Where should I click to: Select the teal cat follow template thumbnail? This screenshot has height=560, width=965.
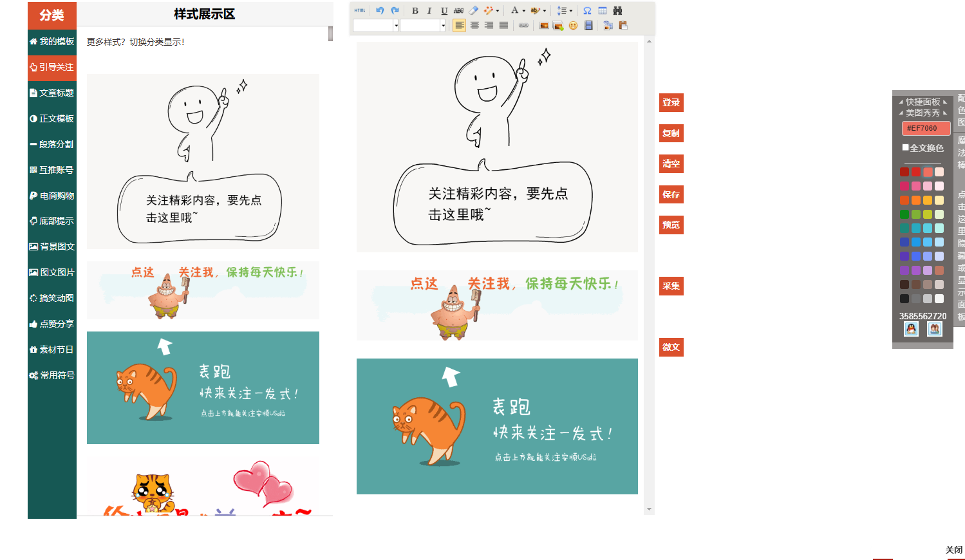pyautogui.click(x=203, y=387)
